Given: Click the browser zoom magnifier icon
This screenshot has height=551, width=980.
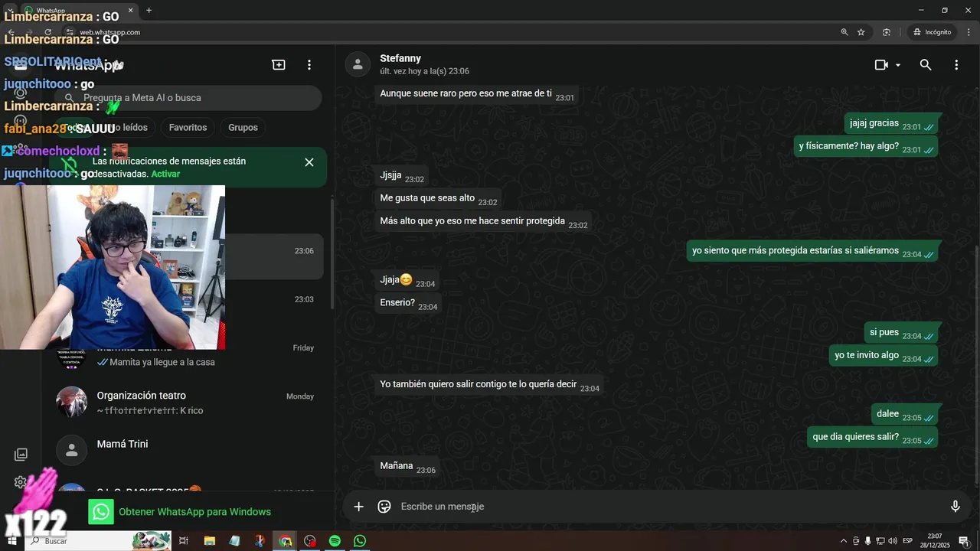Looking at the screenshot, I should [844, 32].
